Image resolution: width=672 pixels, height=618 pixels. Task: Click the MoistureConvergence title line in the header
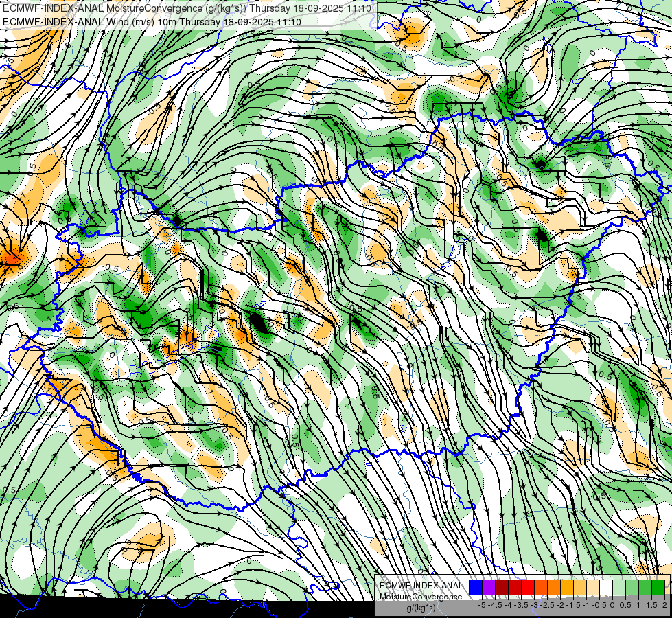point(187,8)
